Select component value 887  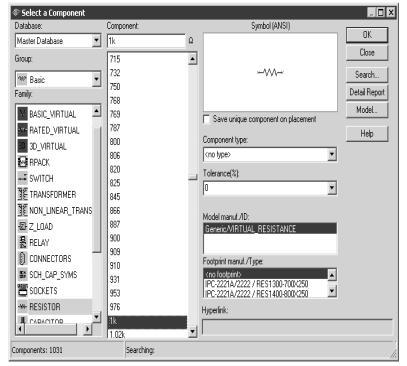[115, 224]
